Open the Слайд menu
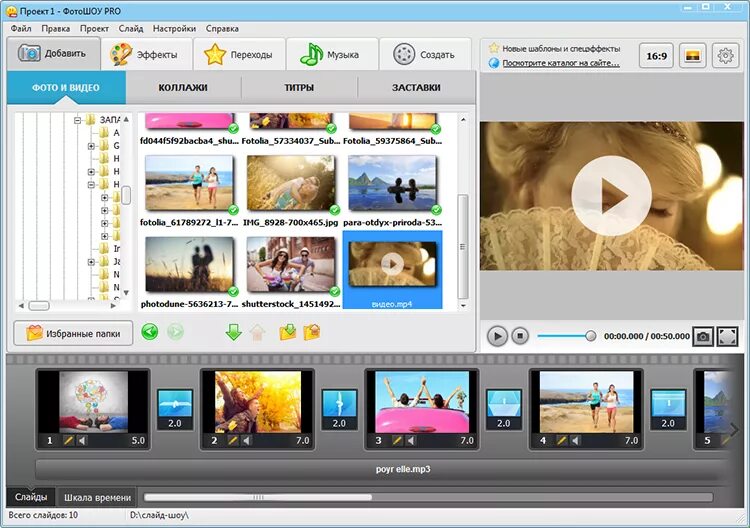 [131, 29]
